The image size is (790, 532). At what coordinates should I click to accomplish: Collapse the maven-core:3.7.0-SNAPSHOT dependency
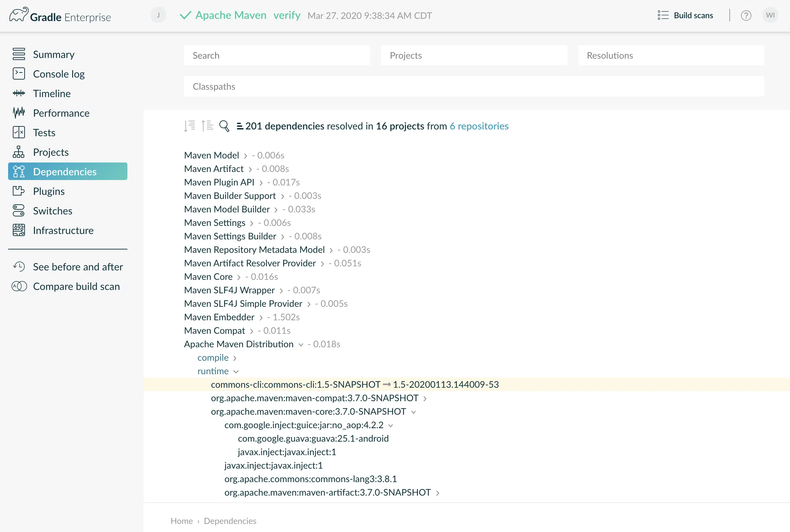(414, 412)
